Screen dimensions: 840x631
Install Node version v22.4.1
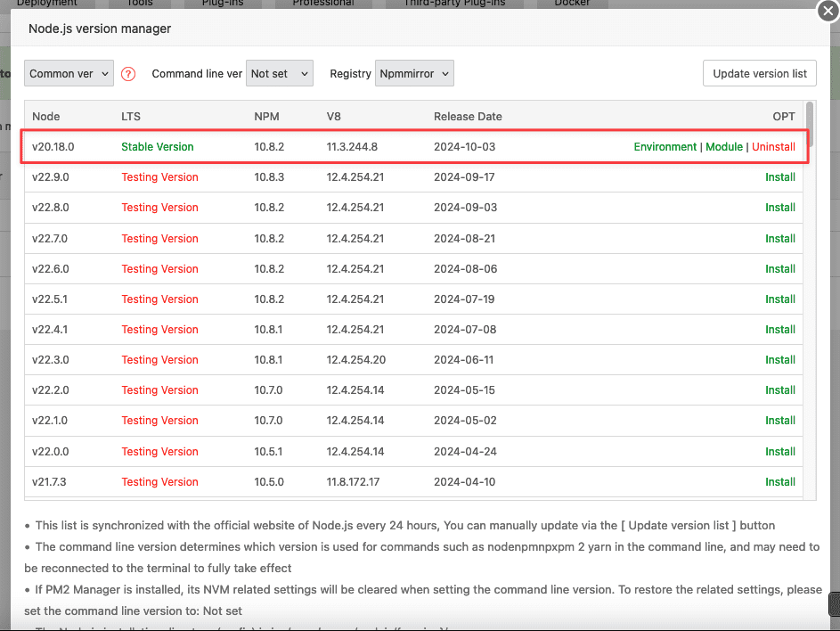click(780, 330)
